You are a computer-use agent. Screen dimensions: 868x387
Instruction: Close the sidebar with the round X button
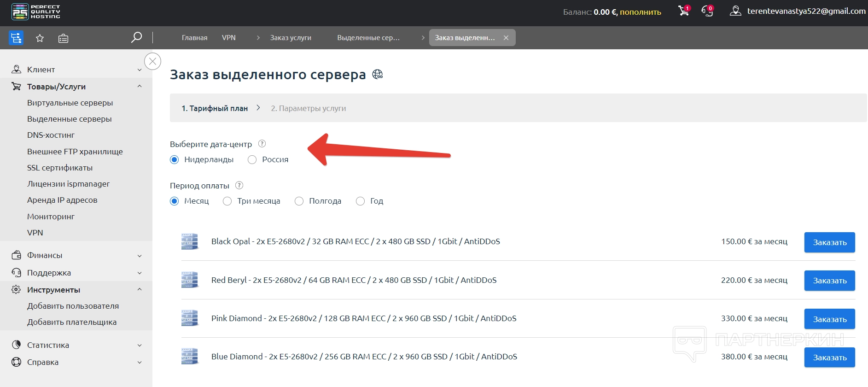tap(153, 61)
